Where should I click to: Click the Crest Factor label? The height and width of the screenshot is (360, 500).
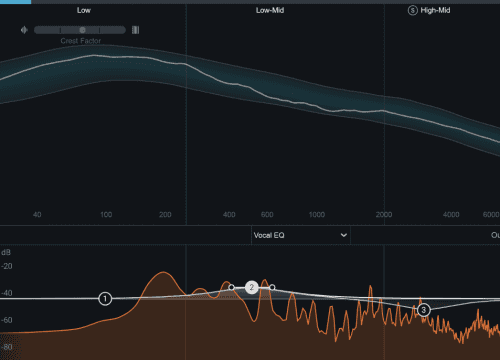(x=80, y=41)
